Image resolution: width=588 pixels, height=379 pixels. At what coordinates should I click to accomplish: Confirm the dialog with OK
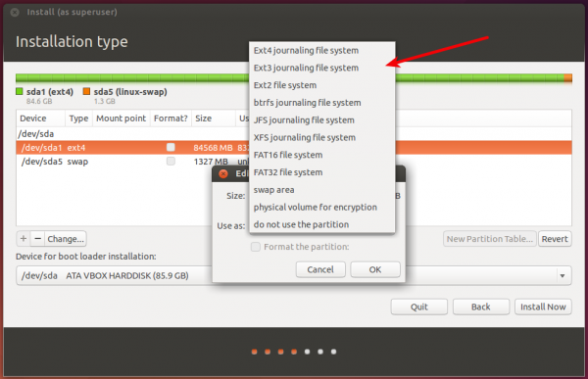click(375, 269)
